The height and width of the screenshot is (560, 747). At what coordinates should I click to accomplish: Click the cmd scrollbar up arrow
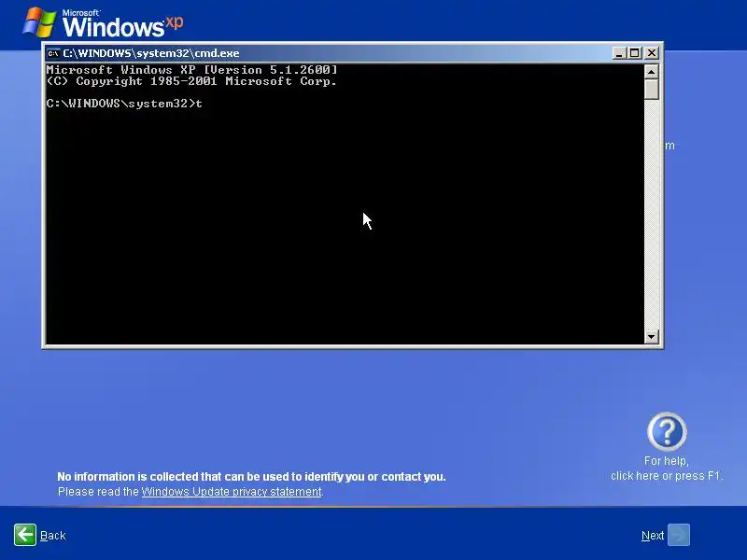pos(651,72)
